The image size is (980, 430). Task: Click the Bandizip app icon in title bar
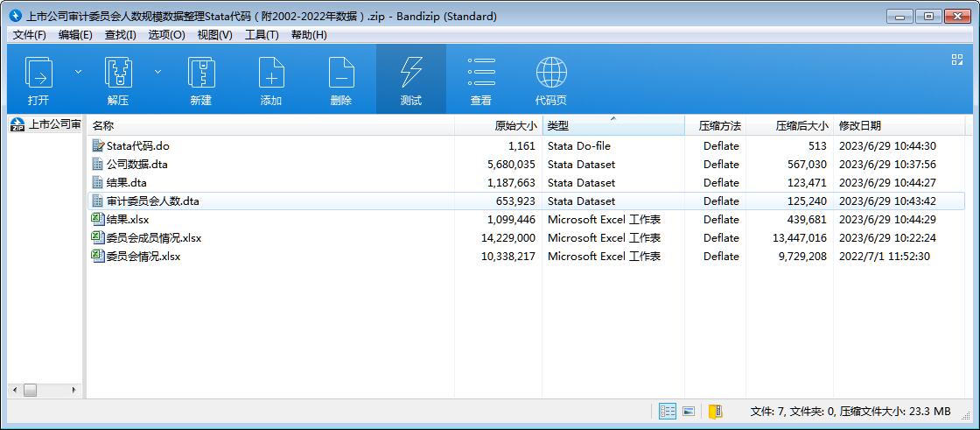17,17
